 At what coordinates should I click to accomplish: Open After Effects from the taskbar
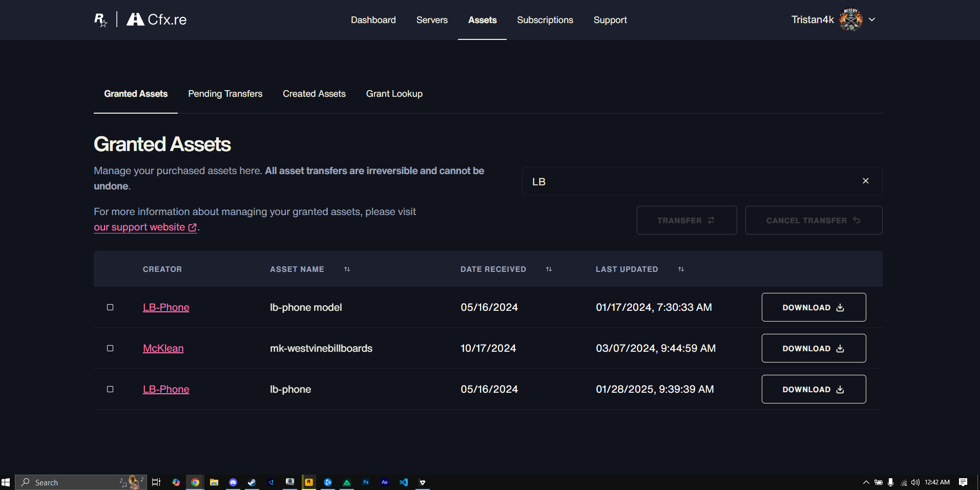pos(385,482)
